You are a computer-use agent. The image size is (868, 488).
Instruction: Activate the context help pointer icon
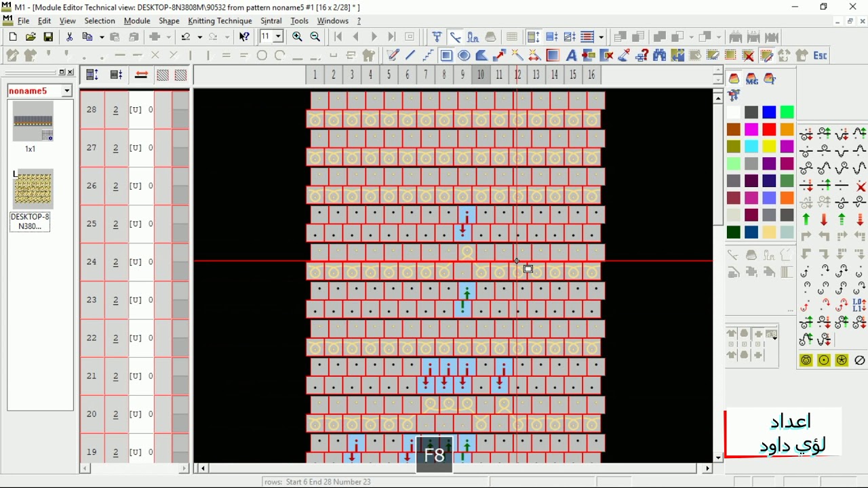(x=244, y=37)
